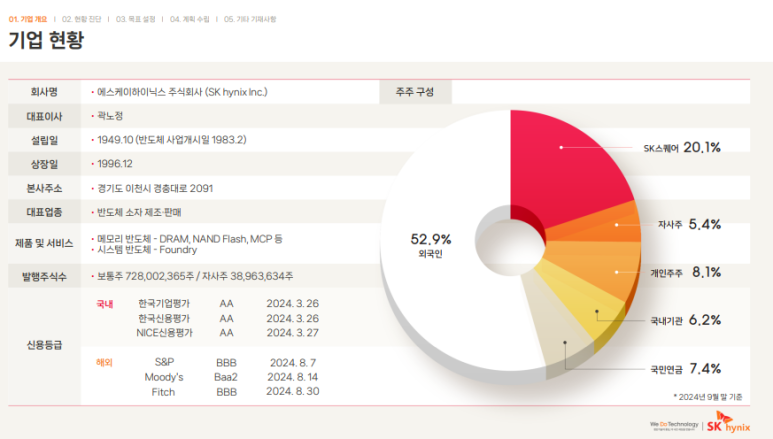Click the Baa2 rating value
Viewport: 773px width, 439px height.
[x=226, y=377]
